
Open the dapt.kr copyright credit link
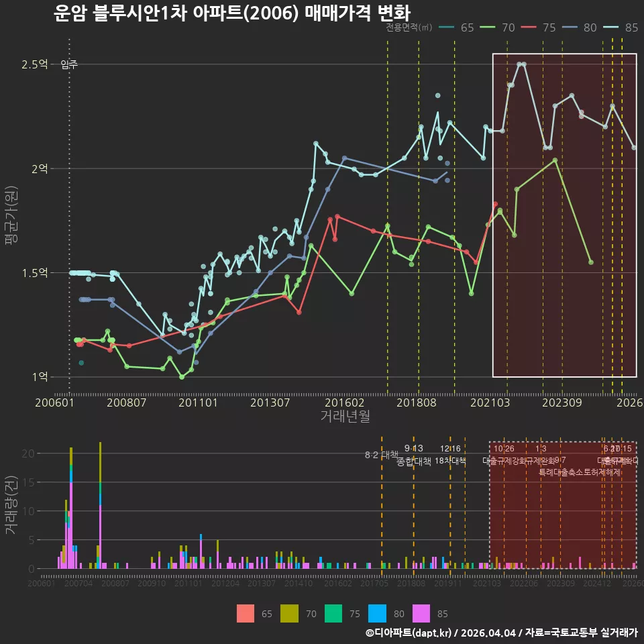(502, 633)
